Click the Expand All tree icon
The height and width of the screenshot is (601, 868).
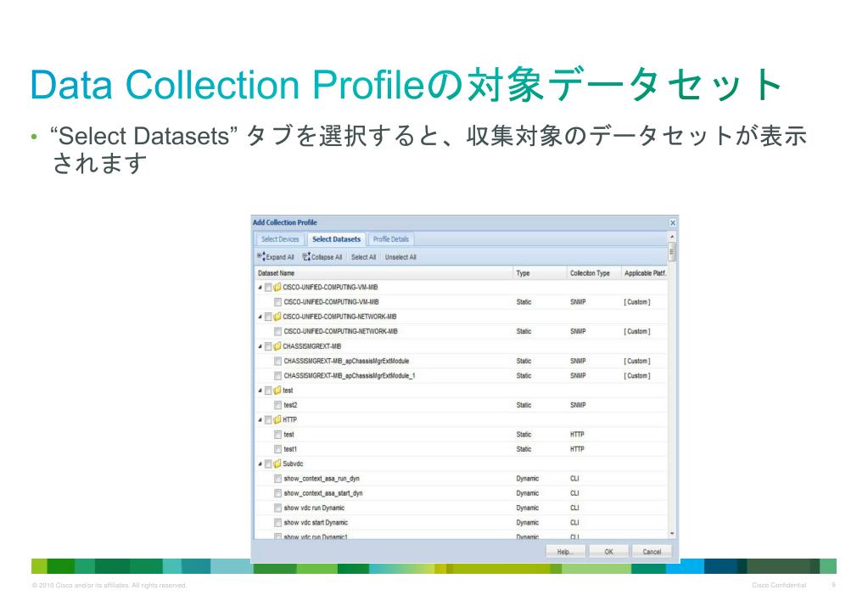[x=260, y=257]
